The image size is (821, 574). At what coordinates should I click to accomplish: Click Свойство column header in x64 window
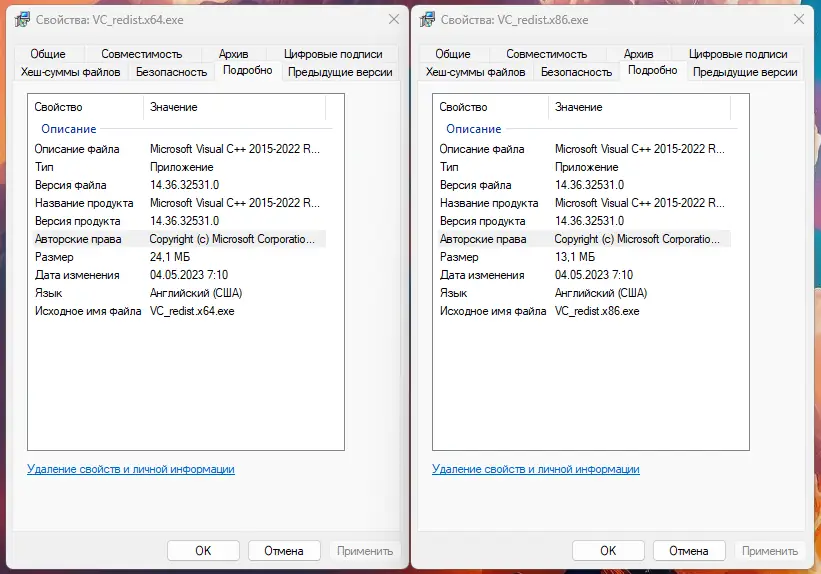[58, 107]
